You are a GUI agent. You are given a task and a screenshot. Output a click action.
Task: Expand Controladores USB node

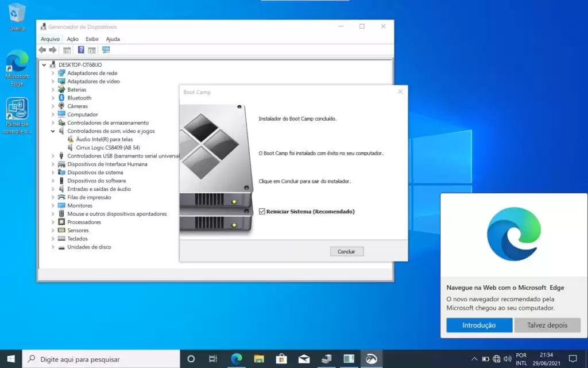[x=53, y=156]
